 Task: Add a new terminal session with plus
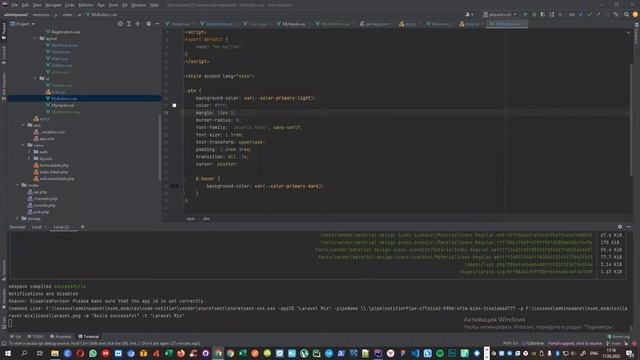coord(82,227)
